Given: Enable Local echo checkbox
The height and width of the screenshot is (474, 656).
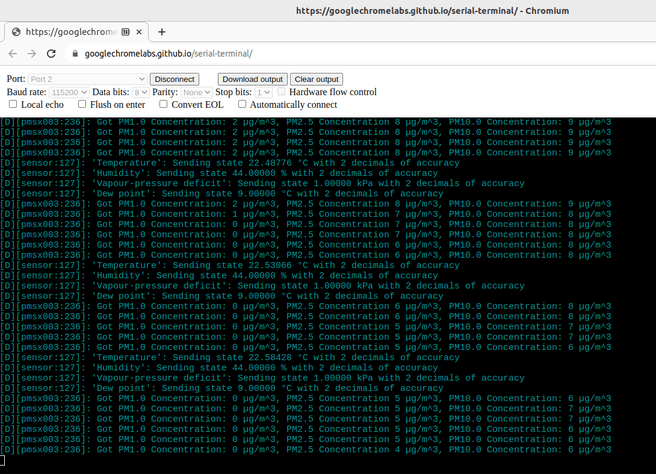Looking at the screenshot, I should click(x=13, y=104).
